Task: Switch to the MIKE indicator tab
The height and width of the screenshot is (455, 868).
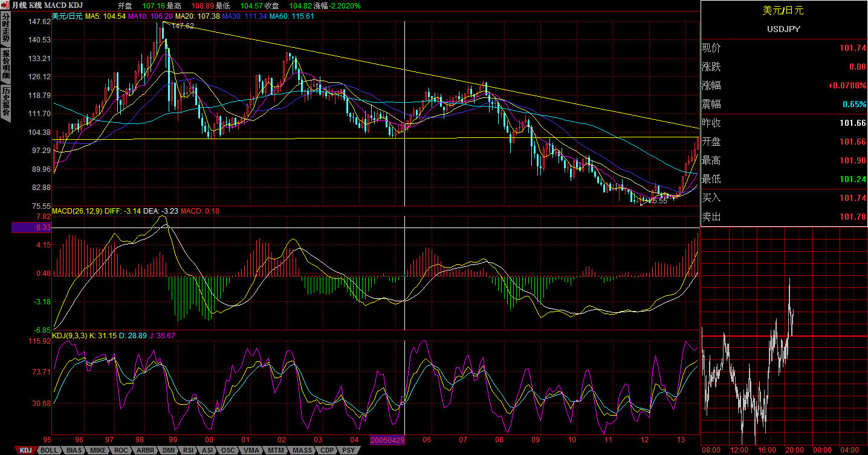Action: 98,450
